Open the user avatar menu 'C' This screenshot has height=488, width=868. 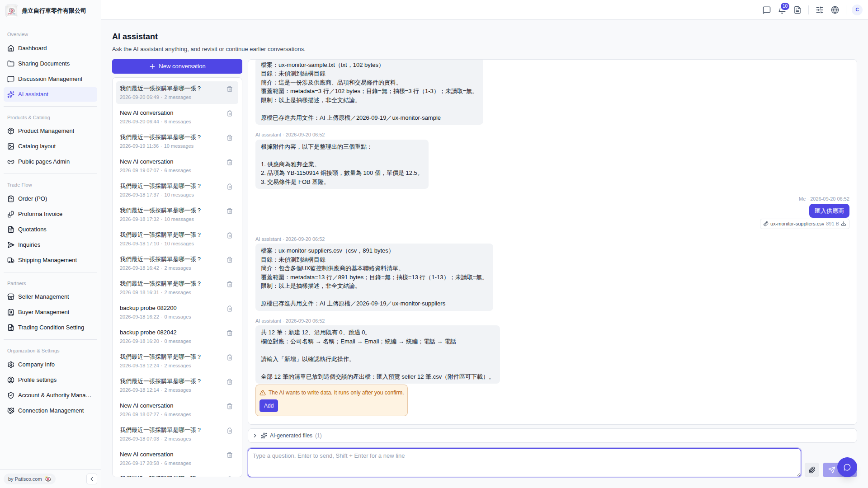(857, 10)
